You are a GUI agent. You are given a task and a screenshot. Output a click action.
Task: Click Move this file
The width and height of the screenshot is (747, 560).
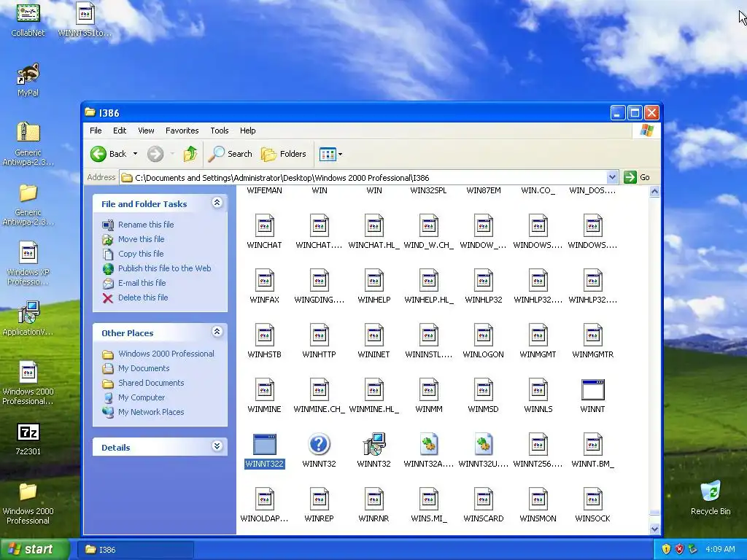coord(141,239)
